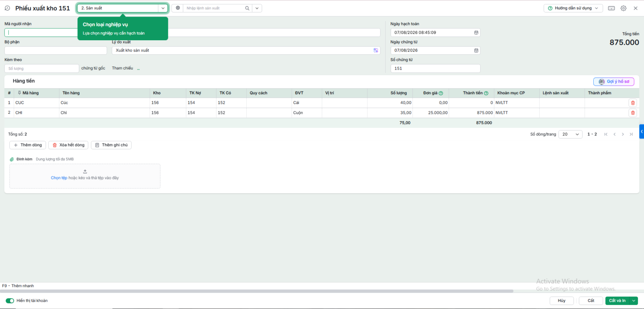Click the Bộ phận input field
Viewport: 644px width, 309px height.
click(x=56, y=50)
